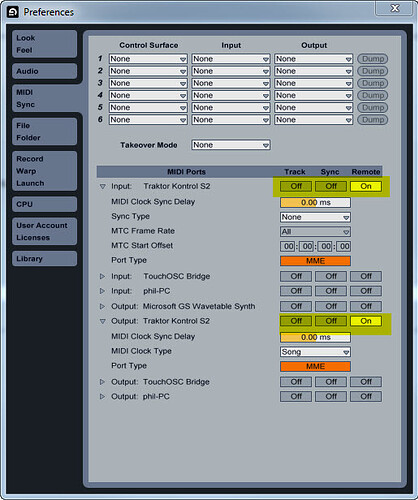Open the Audio preferences tab

pos(44,71)
